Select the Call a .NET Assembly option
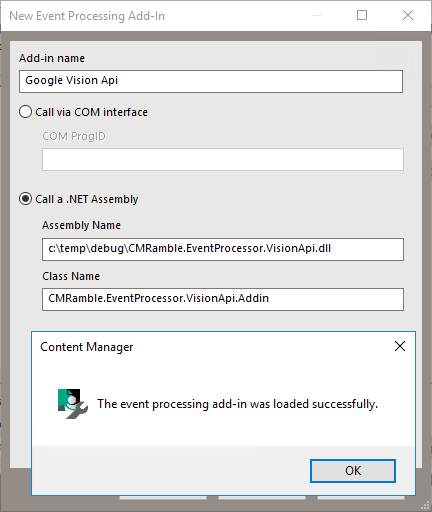This screenshot has height=512, width=432. point(79,199)
